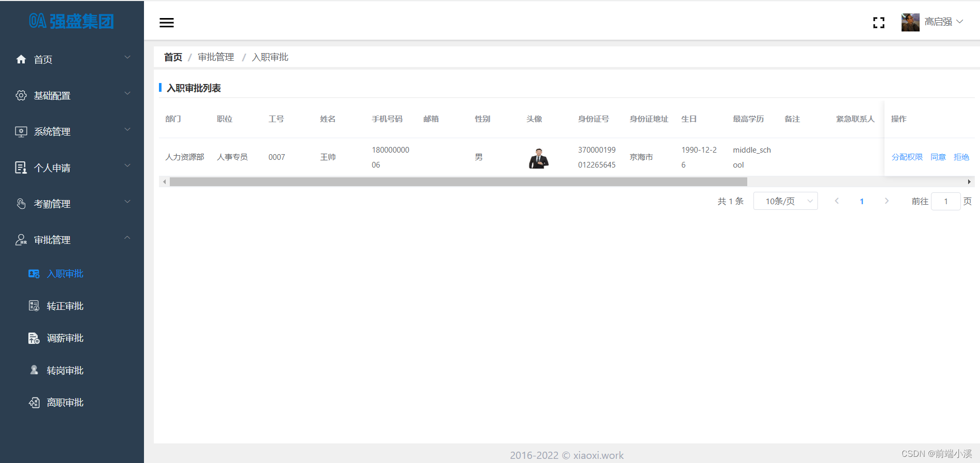Click the home icon beside 首页
This screenshot has height=463, width=980.
pos(21,59)
